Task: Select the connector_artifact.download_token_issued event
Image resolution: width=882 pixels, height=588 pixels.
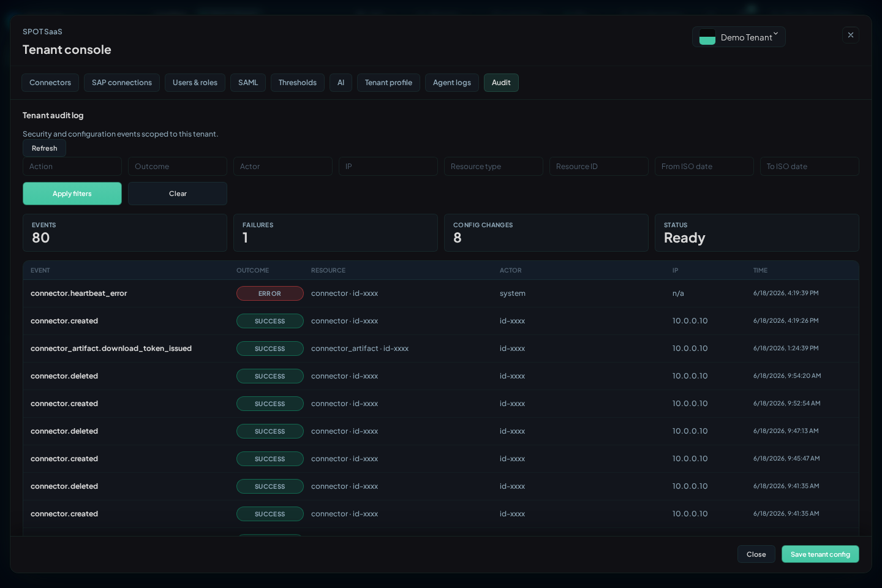Action: pos(441,349)
